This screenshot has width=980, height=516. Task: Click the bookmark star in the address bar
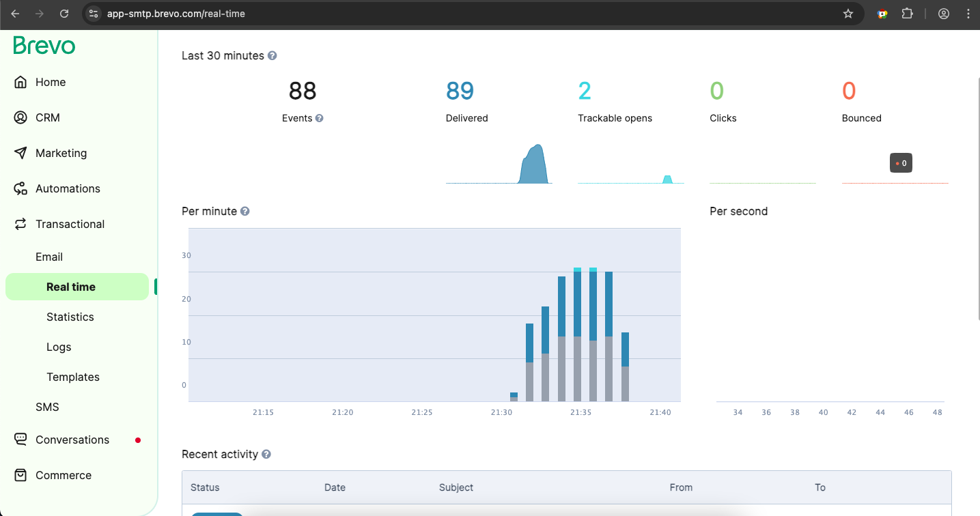pyautogui.click(x=848, y=13)
